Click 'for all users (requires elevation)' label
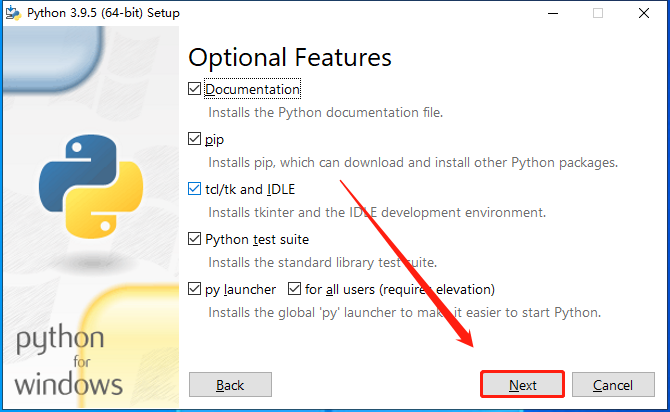 (x=400, y=290)
